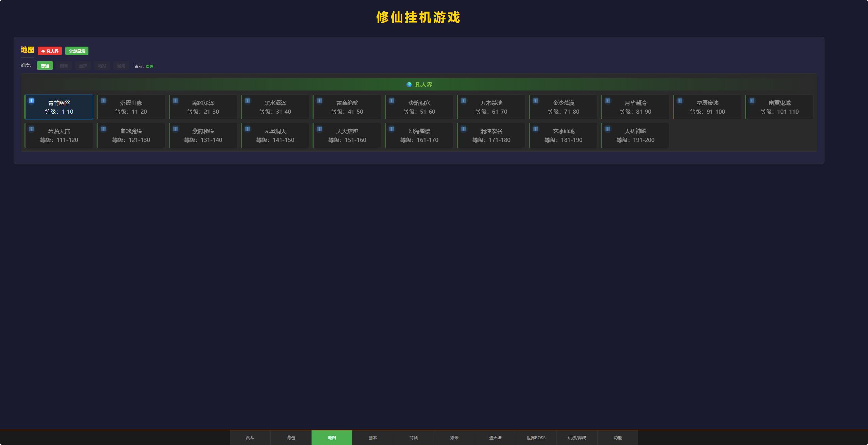This screenshot has height=445, width=868.
Task: Open info icon on 幽冥鬼域 map card
Action: (752, 101)
